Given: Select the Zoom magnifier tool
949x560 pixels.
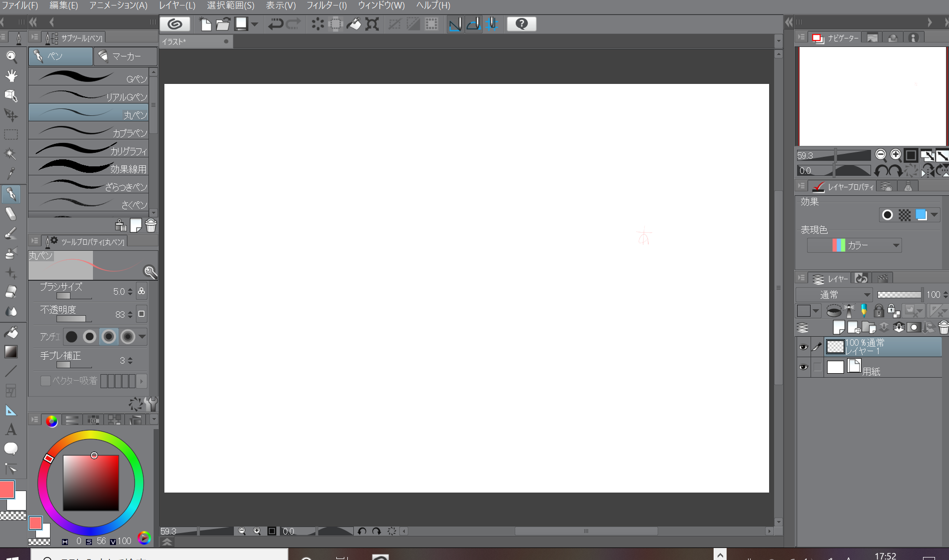Looking at the screenshot, I should (x=11, y=57).
